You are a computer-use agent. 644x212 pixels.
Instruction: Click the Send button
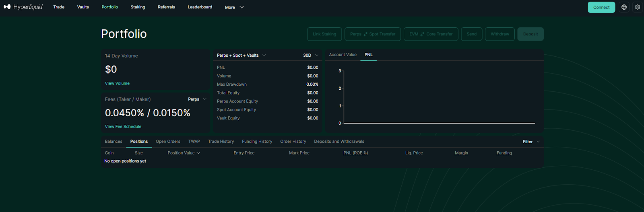[x=472, y=34]
